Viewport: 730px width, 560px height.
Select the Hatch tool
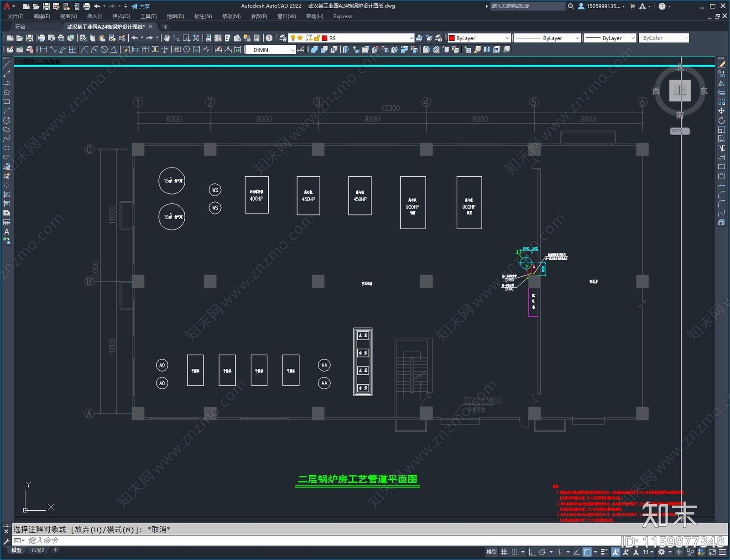click(6, 194)
